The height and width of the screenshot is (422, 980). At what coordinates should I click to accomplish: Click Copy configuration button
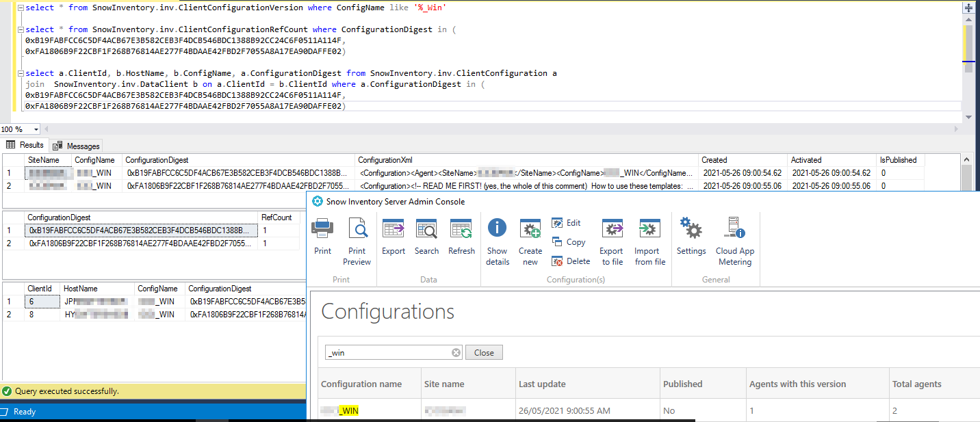[568, 242]
